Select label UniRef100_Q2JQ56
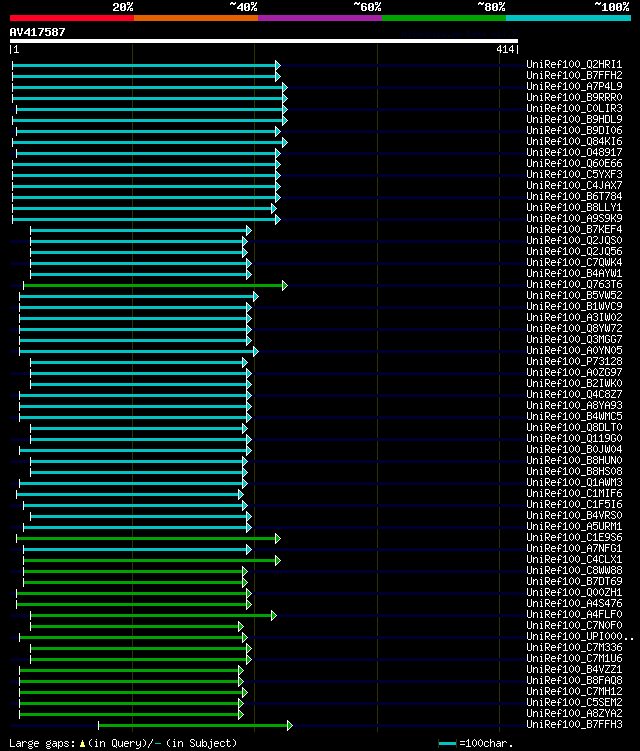Screen dimensions: 640x751 tap(574, 251)
